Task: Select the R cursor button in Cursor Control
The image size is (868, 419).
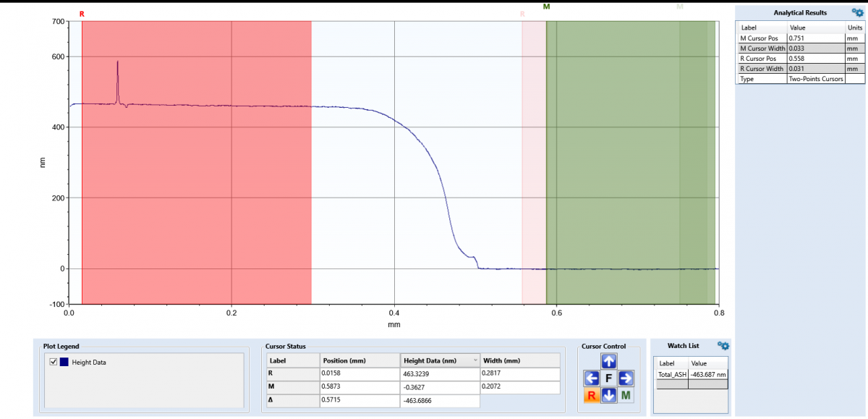Action: tap(592, 395)
